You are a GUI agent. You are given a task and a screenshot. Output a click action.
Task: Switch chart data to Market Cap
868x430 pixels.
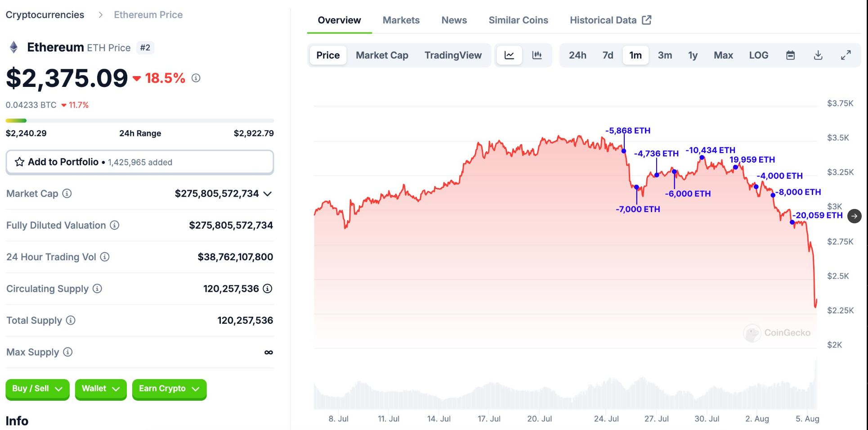[382, 55]
